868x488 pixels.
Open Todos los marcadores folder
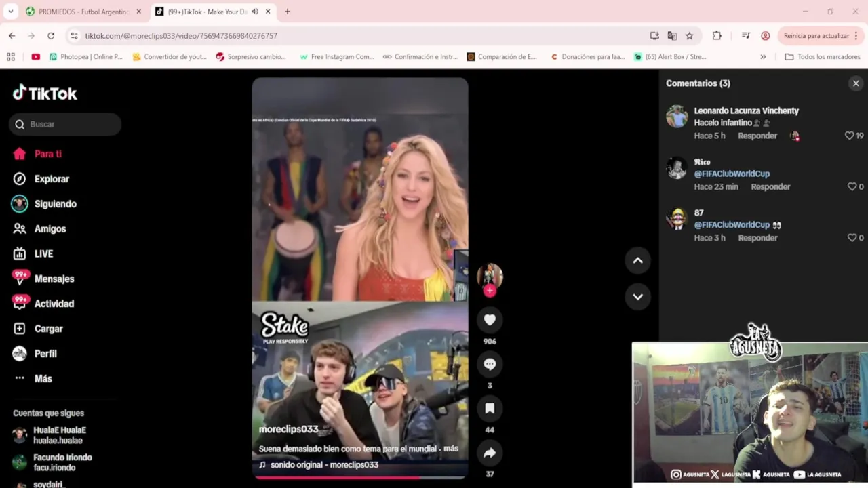click(822, 57)
